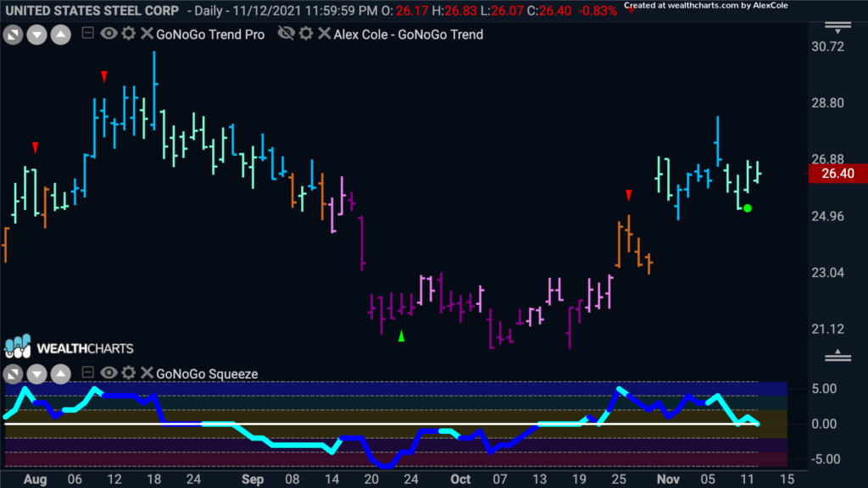The height and width of the screenshot is (488, 868).
Task: Click the 26.88 price axis label
Action: pyautogui.click(x=827, y=159)
